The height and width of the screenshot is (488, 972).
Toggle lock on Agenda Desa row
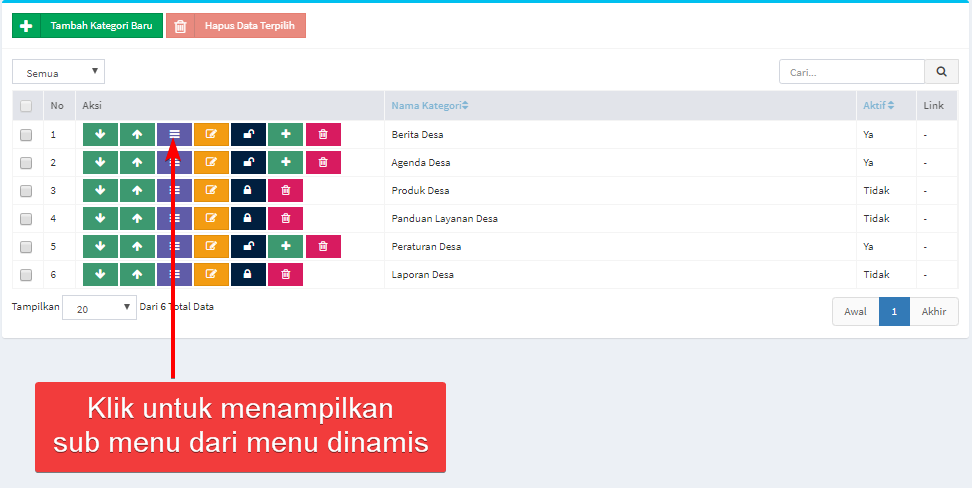249,162
